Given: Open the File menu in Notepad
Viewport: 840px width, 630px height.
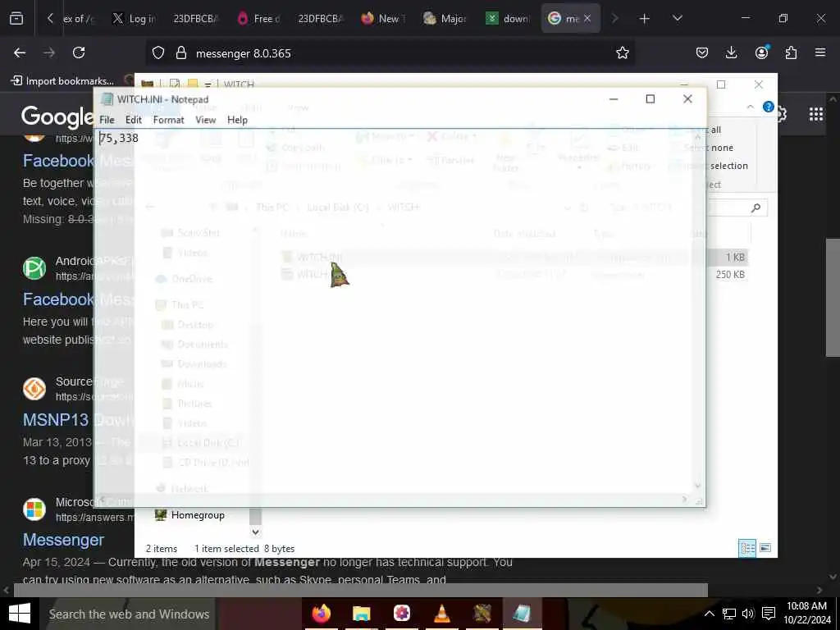Looking at the screenshot, I should click(107, 120).
